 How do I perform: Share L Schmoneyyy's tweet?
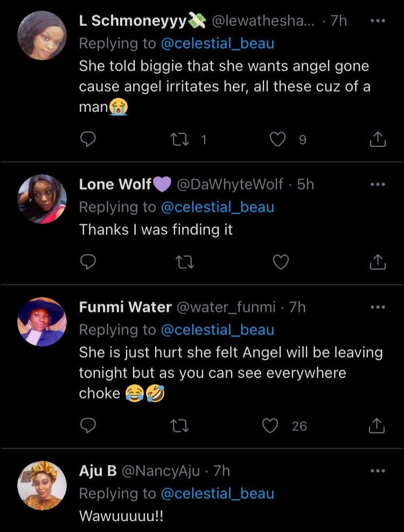[378, 140]
